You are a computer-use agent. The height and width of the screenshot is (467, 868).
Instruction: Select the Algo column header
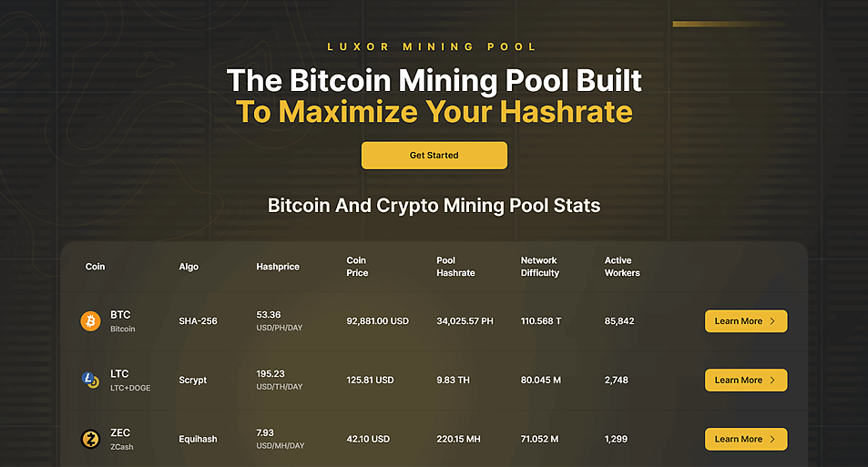189,267
